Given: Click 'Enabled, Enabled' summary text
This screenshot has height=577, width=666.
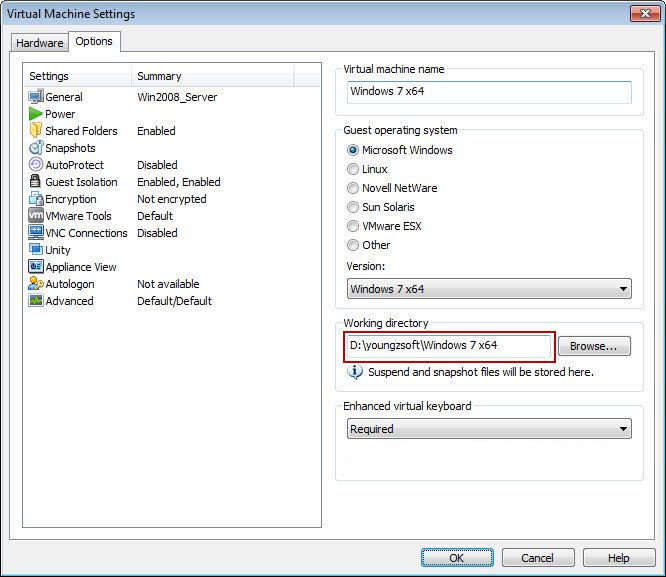Looking at the screenshot, I should coord(178,182).
